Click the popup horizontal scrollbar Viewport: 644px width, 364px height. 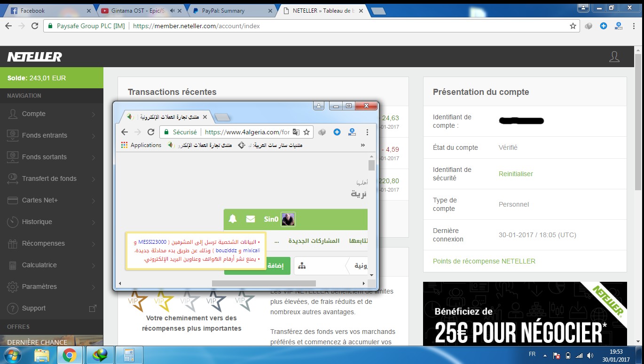pos(263,283)
